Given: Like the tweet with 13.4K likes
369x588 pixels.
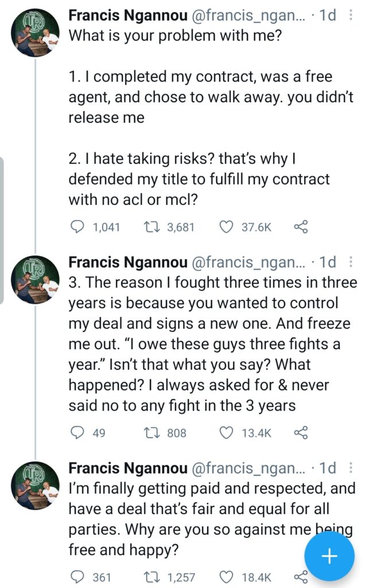Looking at the screenshot, I should 227,432.
